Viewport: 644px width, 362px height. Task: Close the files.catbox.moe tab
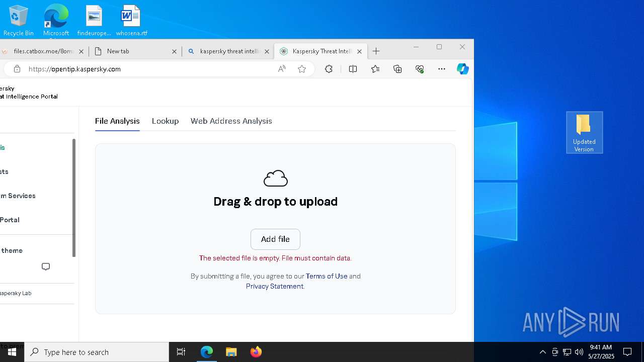coord(81,51)
